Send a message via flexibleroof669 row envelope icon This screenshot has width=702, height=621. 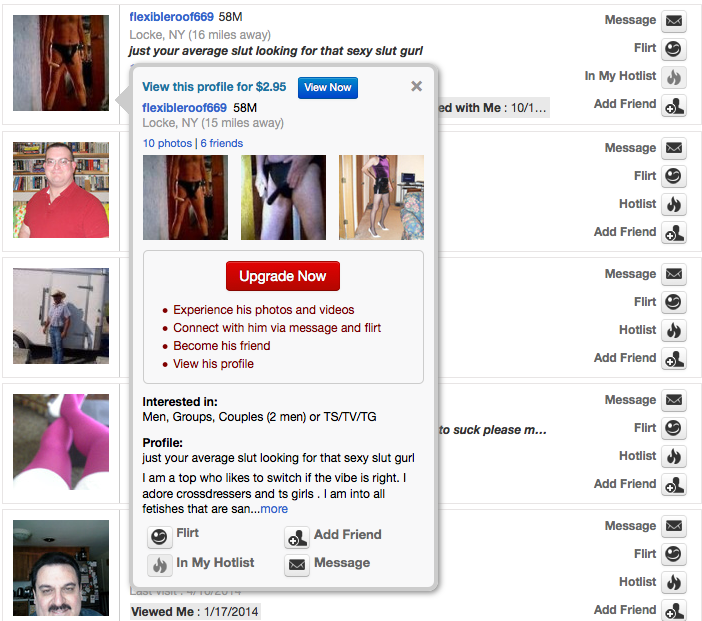click(674, 21)
